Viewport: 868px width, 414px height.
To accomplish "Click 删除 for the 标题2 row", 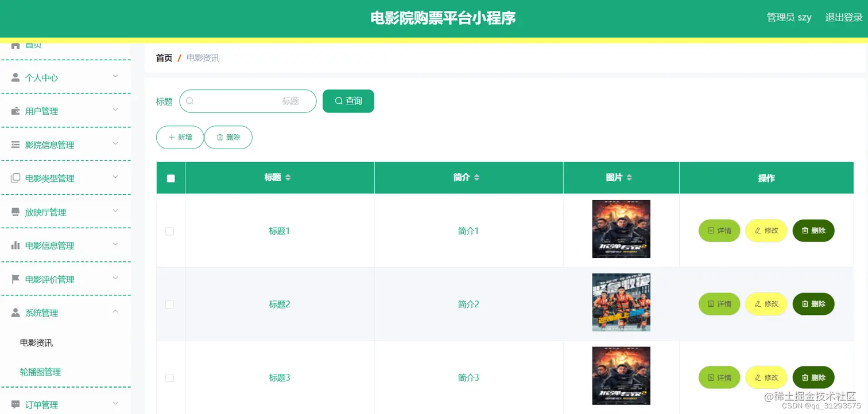I will click(813, 304).
